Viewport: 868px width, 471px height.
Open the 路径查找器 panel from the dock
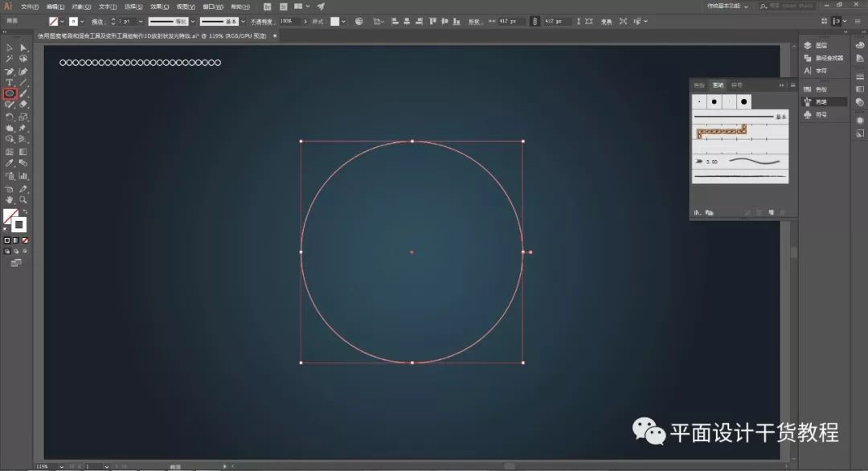tap(823, 58)
